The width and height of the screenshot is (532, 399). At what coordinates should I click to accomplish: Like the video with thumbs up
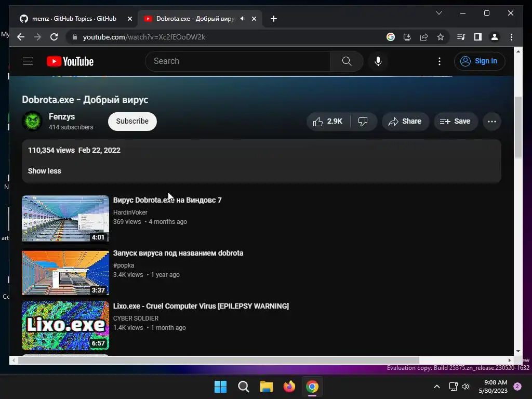(x=328, y=122)
